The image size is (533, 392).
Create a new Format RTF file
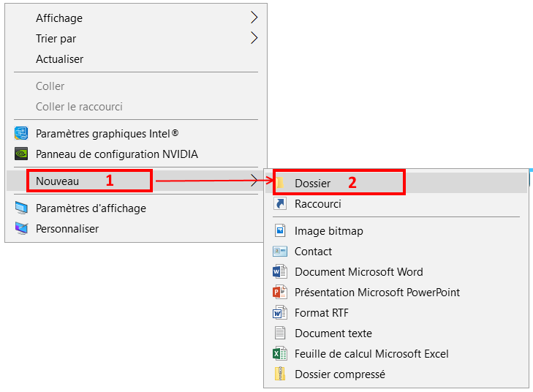(396, 312)
